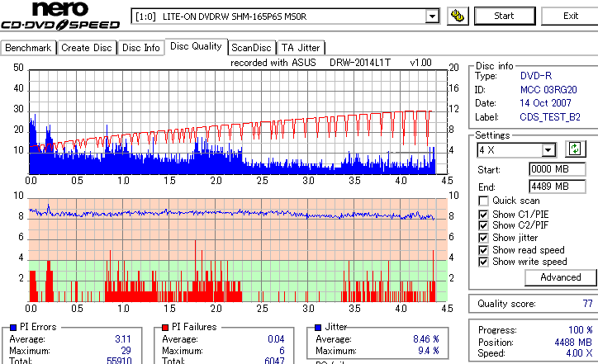This screenshot has height=364, width=598.
Task: Click the Nero CD-DVD Speed logo
Action: click(x=60, y=16)
